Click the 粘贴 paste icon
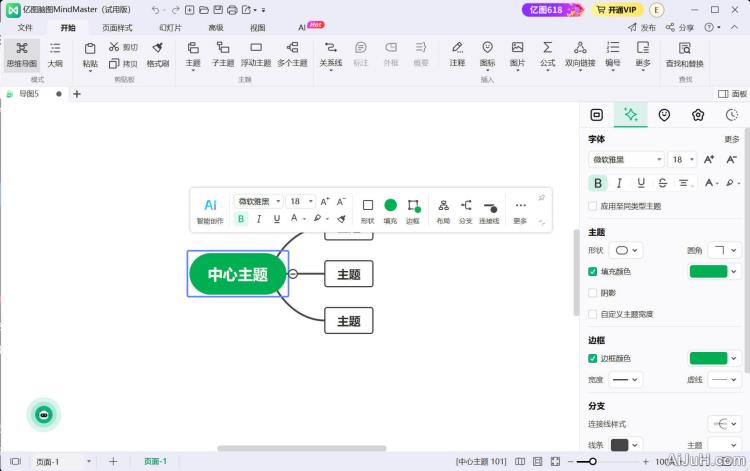Screen dimensions: 750x471 point(90,49)
